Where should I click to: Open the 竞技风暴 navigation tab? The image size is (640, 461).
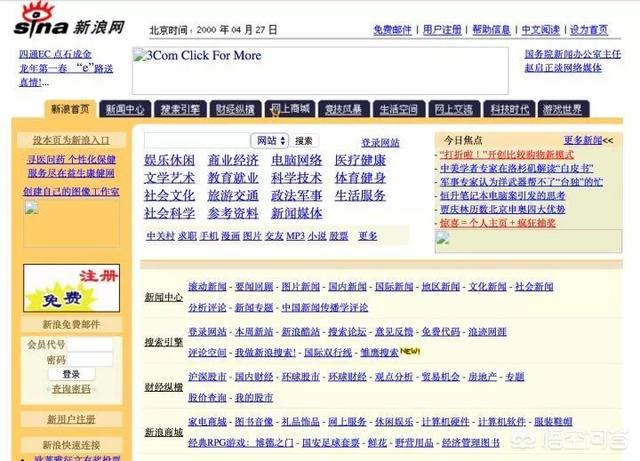[x=344, y=109]
